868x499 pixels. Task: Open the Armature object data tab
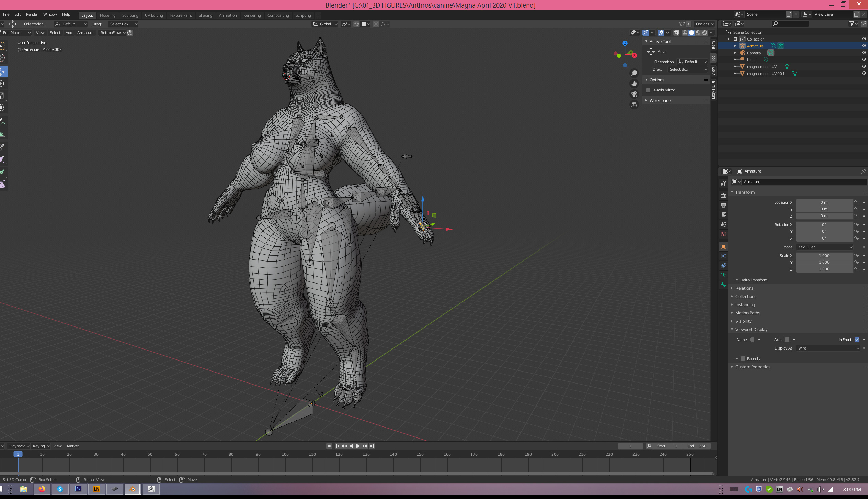(723, 275)
